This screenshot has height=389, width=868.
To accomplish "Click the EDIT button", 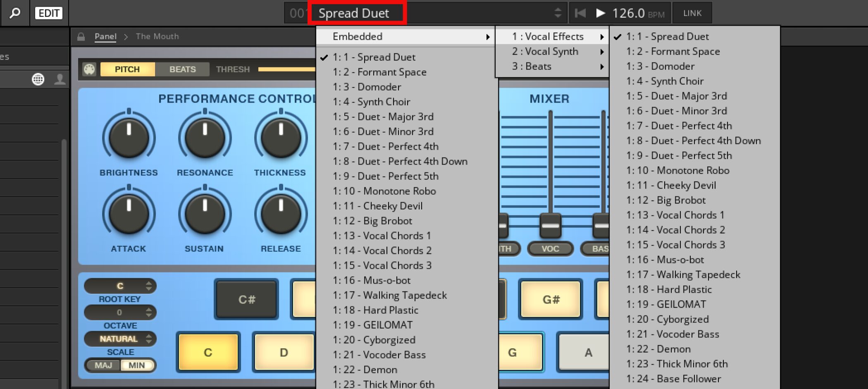I will click(49, 13).
